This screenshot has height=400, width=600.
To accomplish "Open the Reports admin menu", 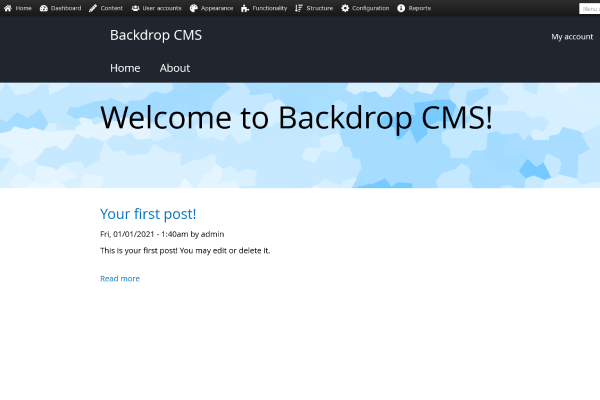I will point(420,8).
